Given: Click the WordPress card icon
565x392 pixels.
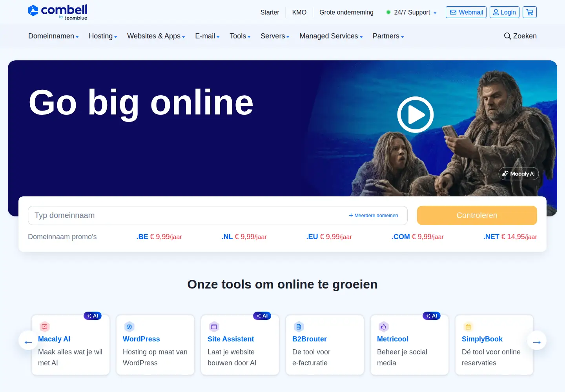Looking at the screenshot, I should (129, 327).
